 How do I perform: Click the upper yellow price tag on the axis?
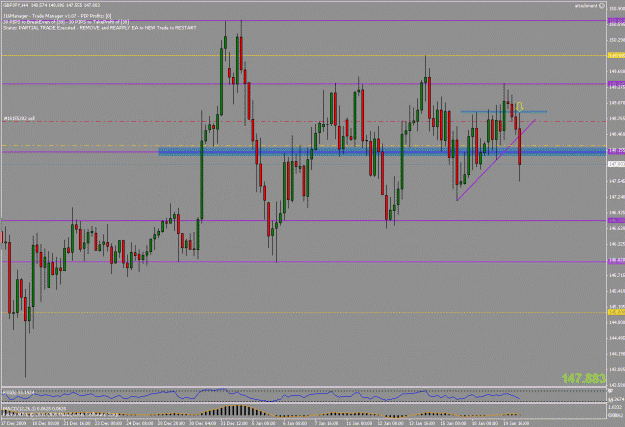coord(616,55)
